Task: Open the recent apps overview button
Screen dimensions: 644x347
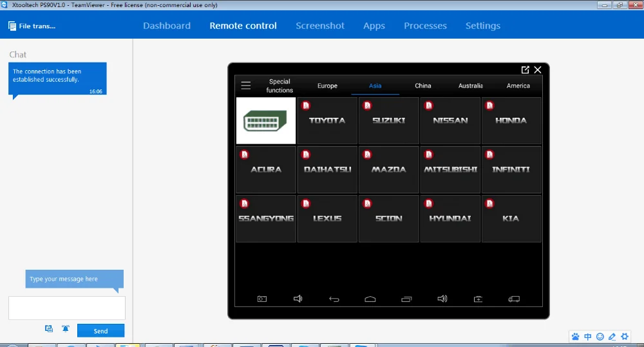Action: click(406, 299)
